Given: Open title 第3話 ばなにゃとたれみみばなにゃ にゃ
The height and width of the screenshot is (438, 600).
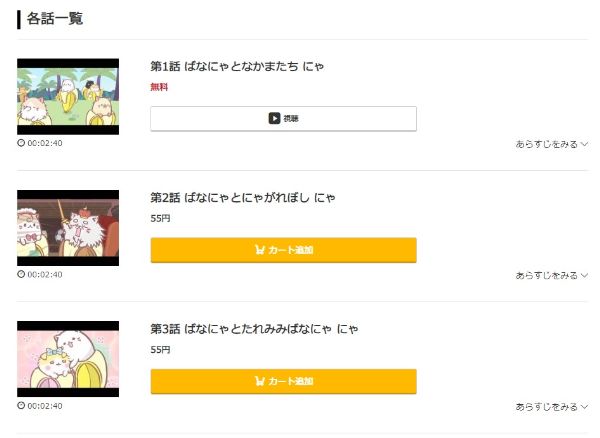Looking at the screenshot, I should tap(254, 328).
